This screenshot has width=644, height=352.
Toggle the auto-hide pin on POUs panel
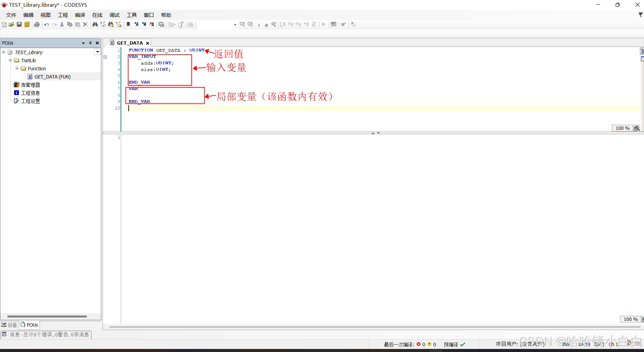[90, 43]
